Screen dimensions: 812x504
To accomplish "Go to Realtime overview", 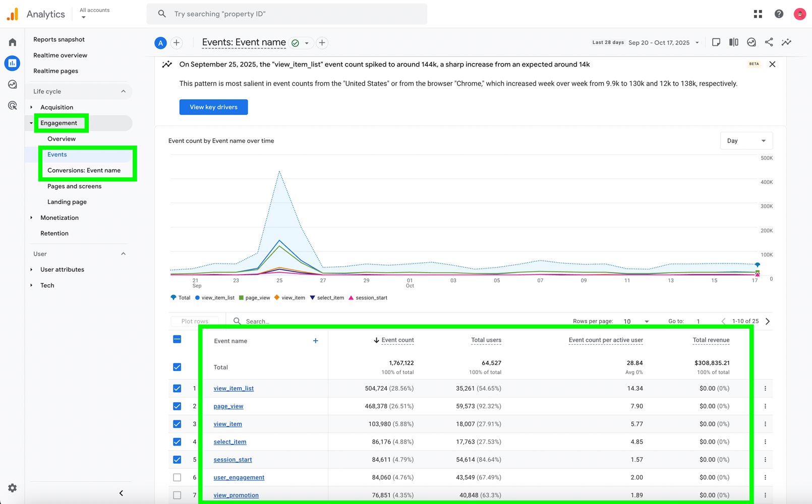I will [x=60, y=55].
